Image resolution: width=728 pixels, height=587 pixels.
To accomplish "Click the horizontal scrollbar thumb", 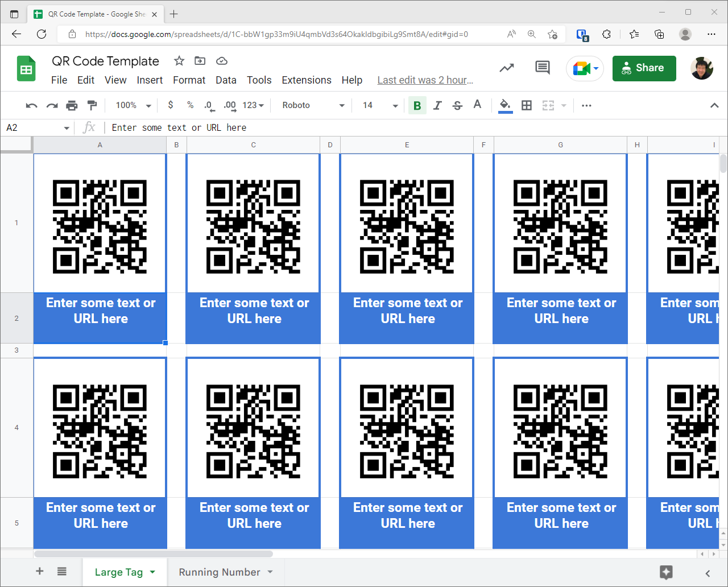I will coord(154,554).
